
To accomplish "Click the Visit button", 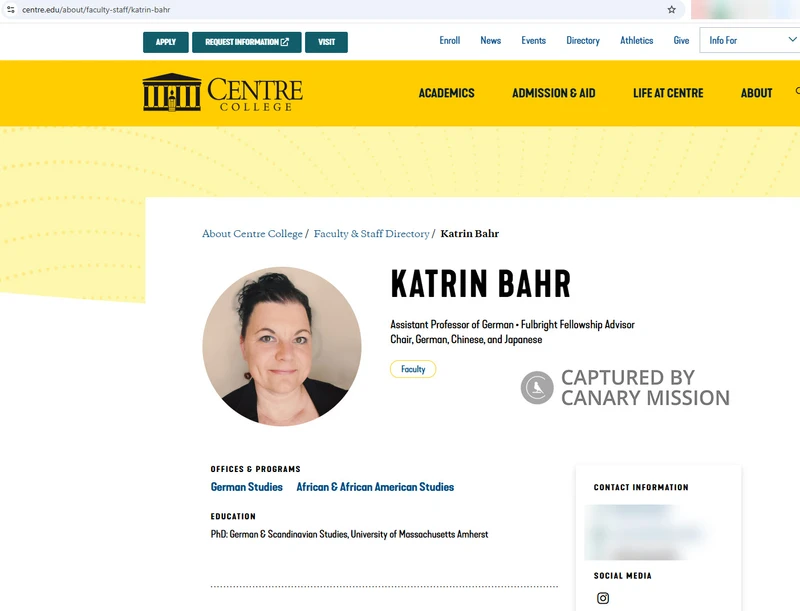I will tap(327, 42).
